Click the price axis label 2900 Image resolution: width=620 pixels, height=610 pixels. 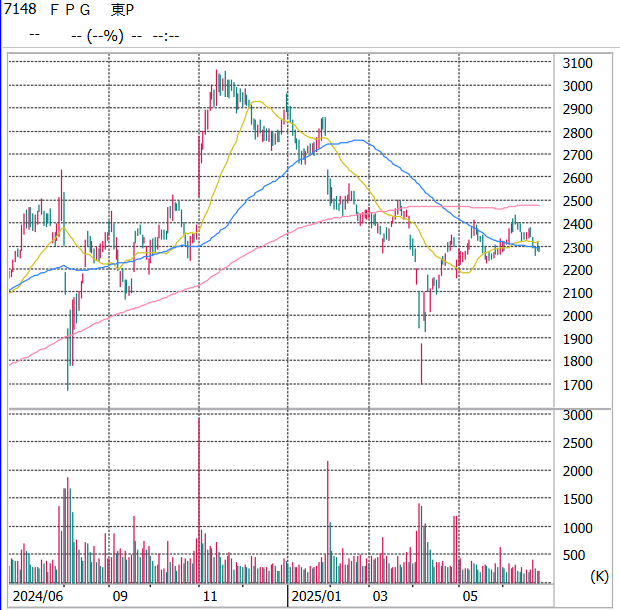[577, 109]
